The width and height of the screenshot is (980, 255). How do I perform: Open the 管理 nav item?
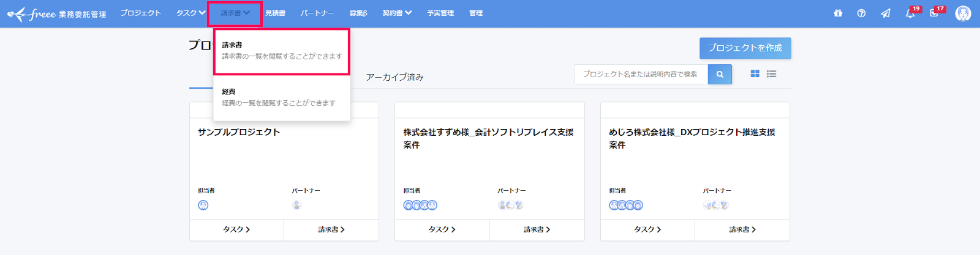476,13
